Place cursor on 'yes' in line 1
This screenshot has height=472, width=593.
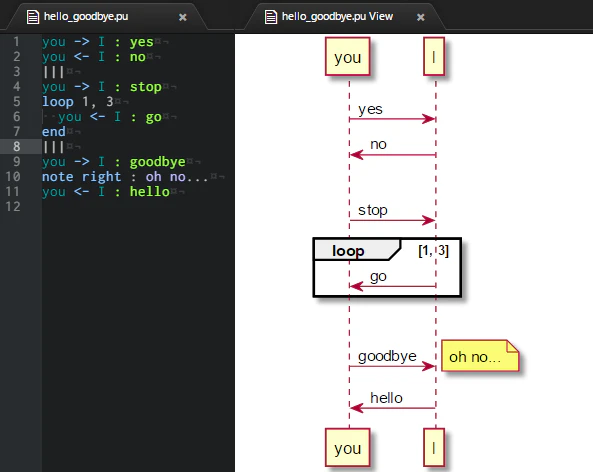[141, 42]
